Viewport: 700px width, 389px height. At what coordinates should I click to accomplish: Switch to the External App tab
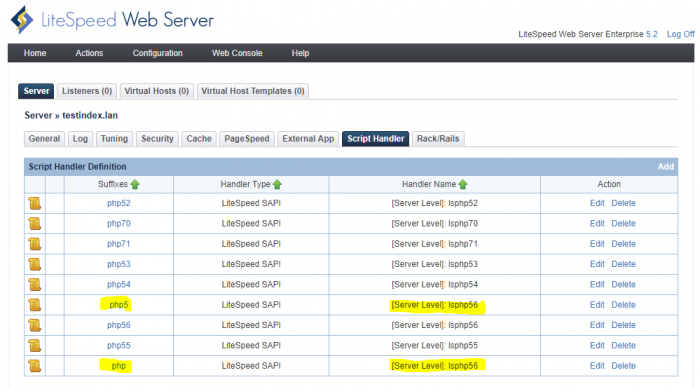point(308,139)
